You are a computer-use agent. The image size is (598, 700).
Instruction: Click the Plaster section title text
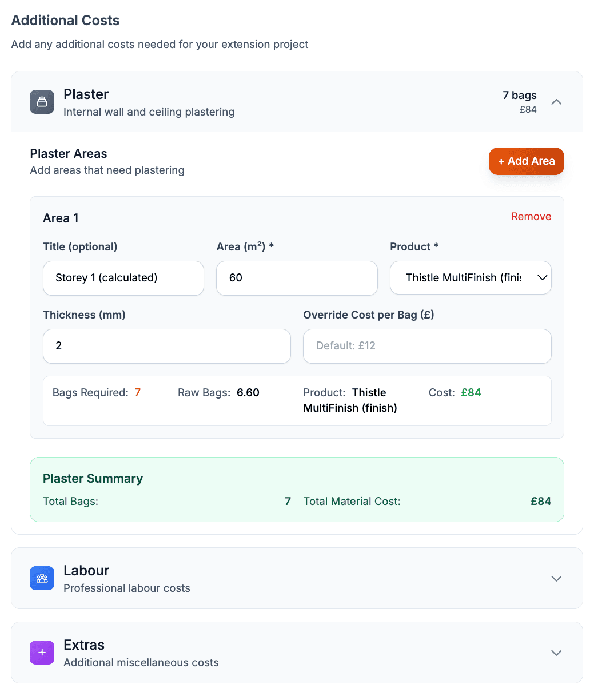point(86,94)
